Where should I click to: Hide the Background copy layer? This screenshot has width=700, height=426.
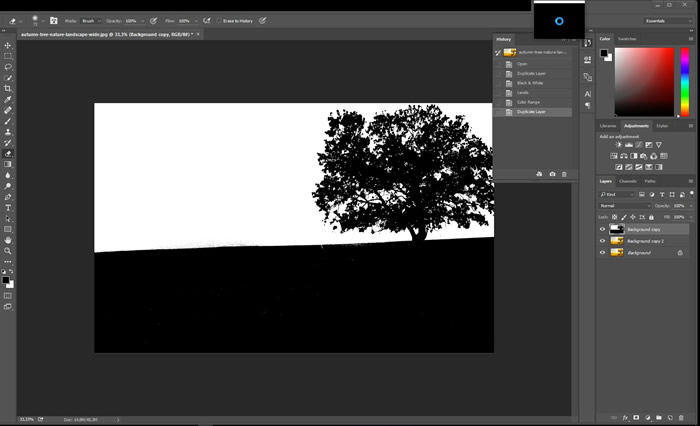click(602, 229)
